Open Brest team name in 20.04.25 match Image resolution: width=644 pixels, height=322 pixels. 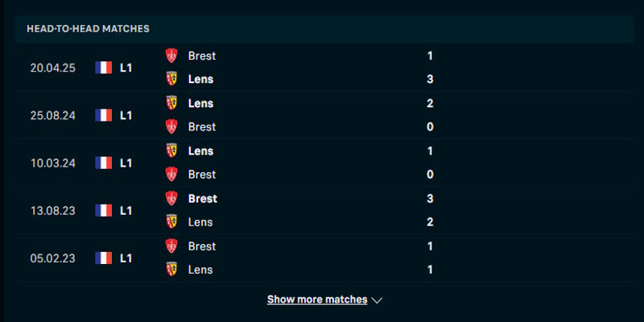(x=201, y=56)
